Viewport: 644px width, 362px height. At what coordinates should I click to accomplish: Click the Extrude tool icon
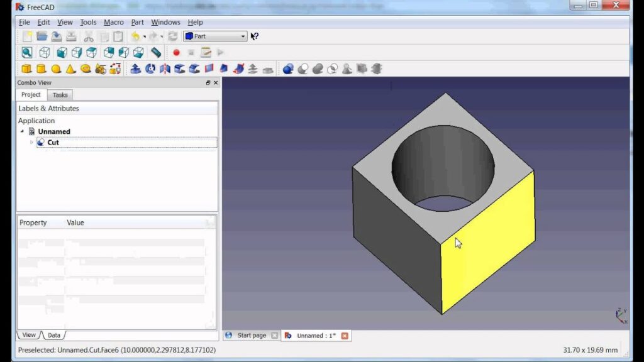[135, 69]
